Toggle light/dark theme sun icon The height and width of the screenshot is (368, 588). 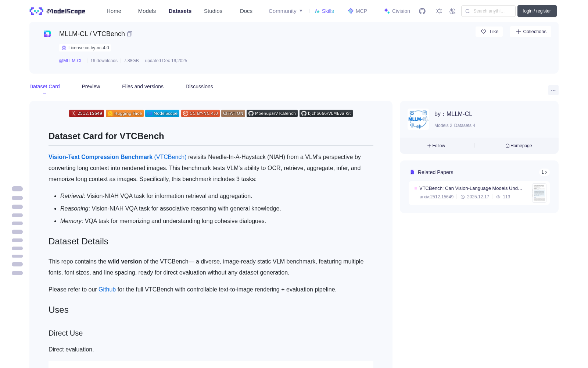pyautogui.click(x=439, y=11)
